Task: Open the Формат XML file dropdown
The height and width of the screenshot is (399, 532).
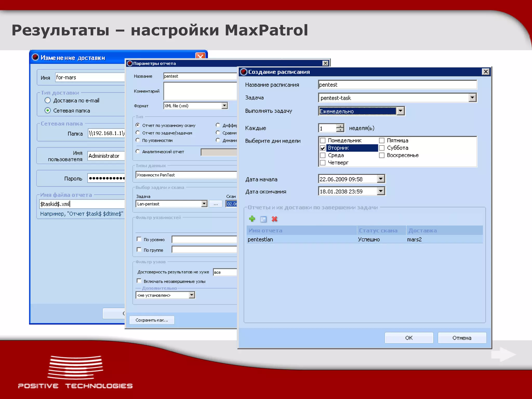Action: click(x=224, y=105)
